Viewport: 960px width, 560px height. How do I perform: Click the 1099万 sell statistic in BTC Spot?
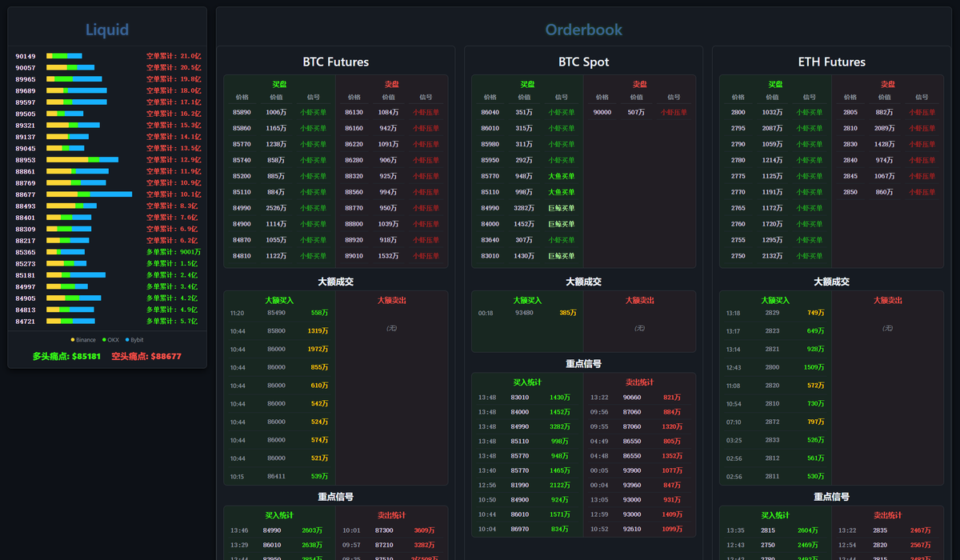click(672, 529)
